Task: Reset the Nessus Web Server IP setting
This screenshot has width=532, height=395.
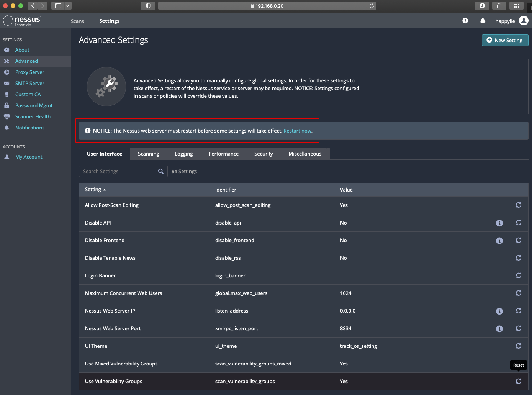Action: pyautogui.click(x=519, y=311)
